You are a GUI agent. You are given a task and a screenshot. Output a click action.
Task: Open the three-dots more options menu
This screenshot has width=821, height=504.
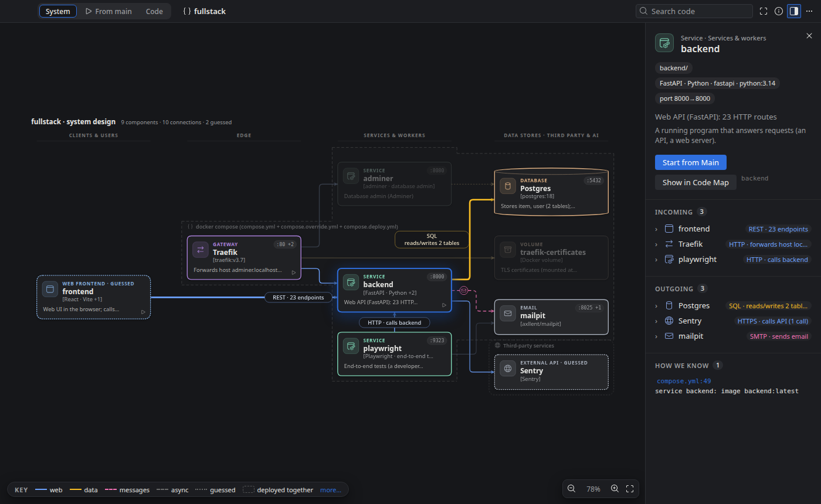coord(809,11)
